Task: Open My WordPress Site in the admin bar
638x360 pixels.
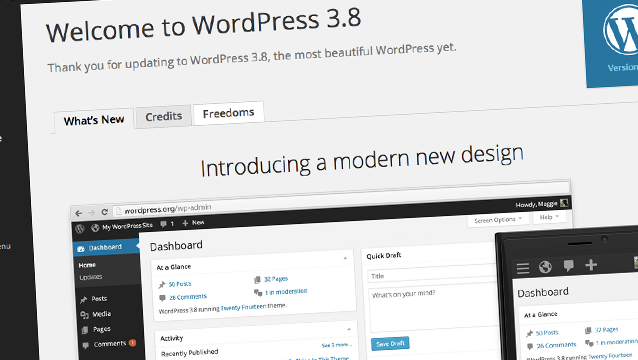Action: [122, 226]
